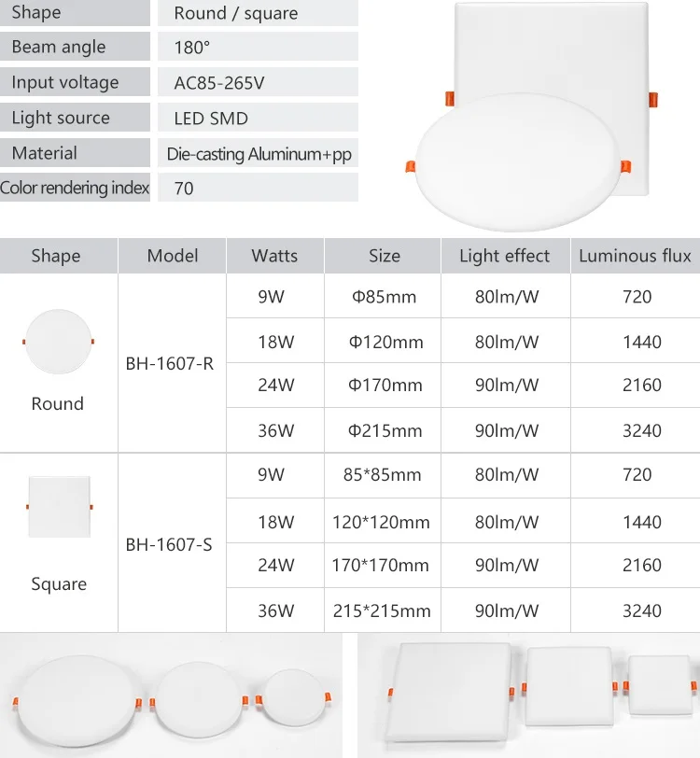Select the "Color rendering index" label
The height and width of the screenshot is (758, 700).
point(75,188)
